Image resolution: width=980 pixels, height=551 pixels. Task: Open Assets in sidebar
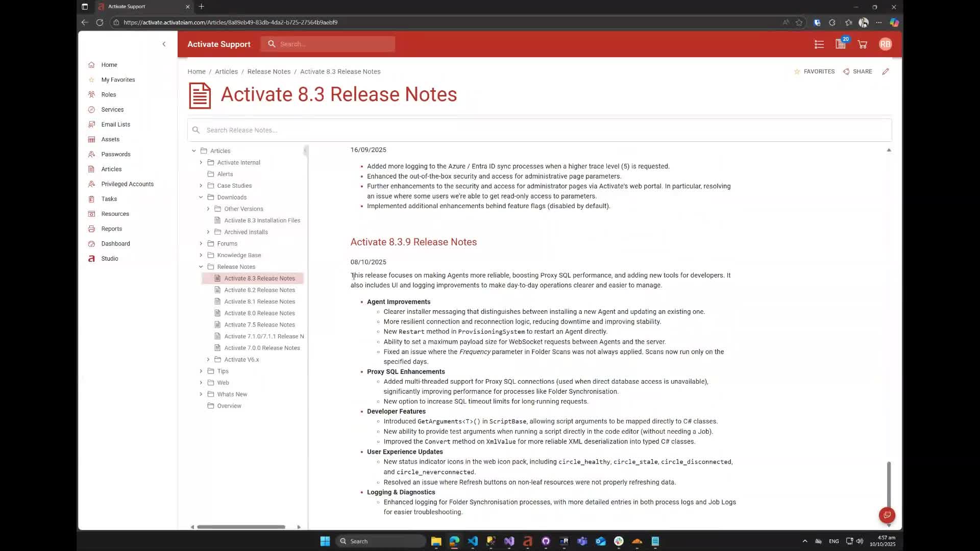tap(110, 139)
